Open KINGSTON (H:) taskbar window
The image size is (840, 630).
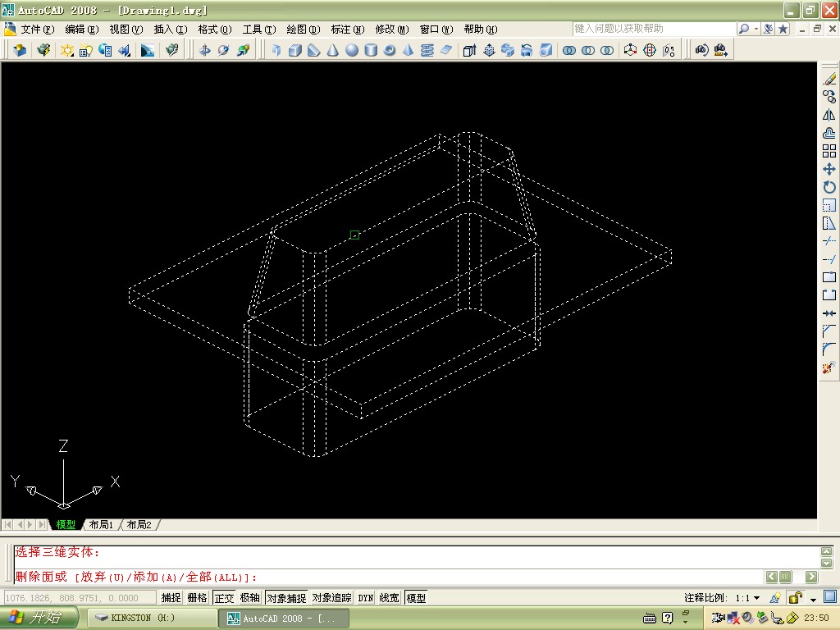tap(151, 619)
